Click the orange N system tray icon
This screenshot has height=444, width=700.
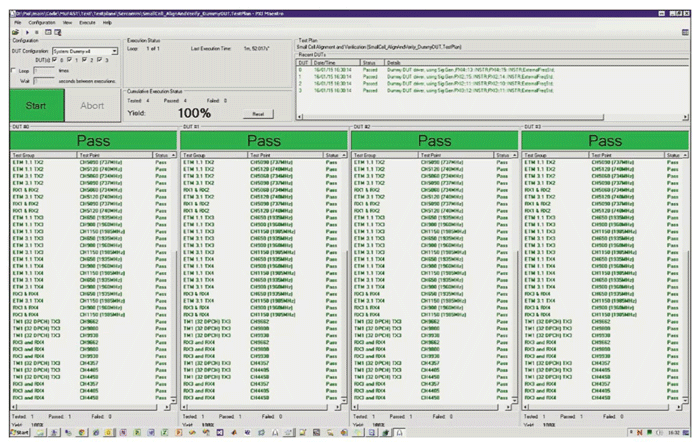(640, 432)
